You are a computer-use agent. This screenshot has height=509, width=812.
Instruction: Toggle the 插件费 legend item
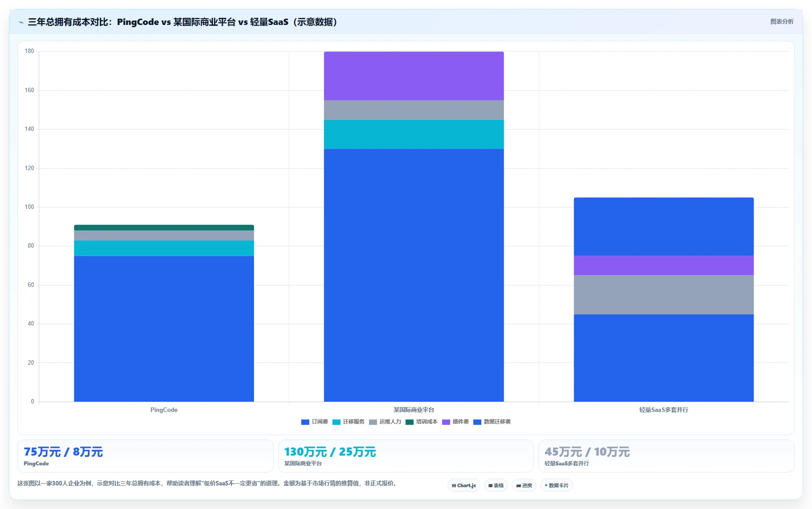tap(455, 422)
